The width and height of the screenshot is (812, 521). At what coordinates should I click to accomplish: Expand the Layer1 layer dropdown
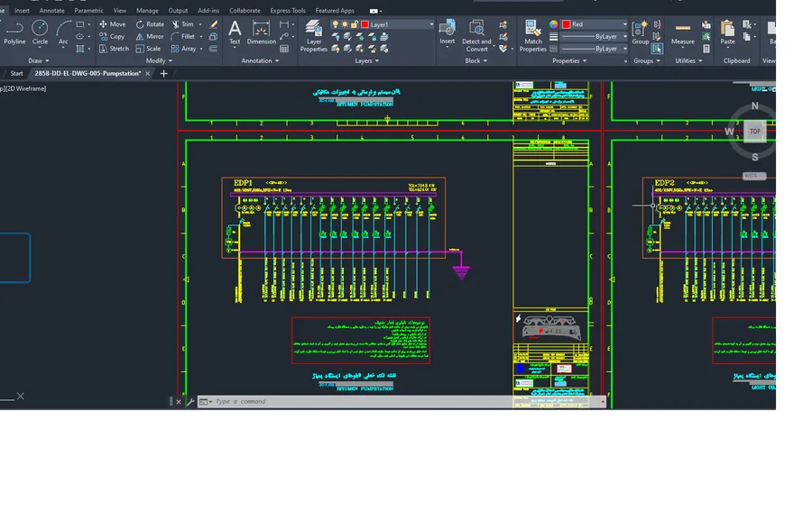[x=431, y=24]
